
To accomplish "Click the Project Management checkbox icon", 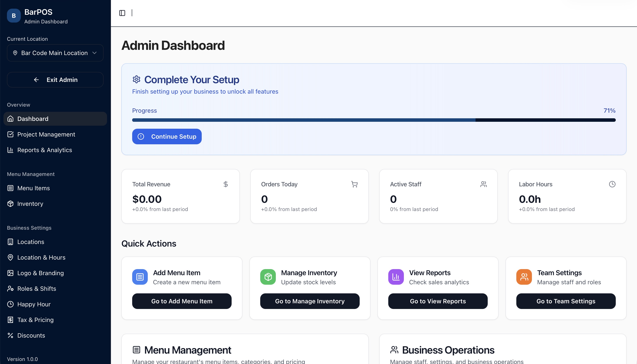I will pyautogui.click(x=10, y=135).
